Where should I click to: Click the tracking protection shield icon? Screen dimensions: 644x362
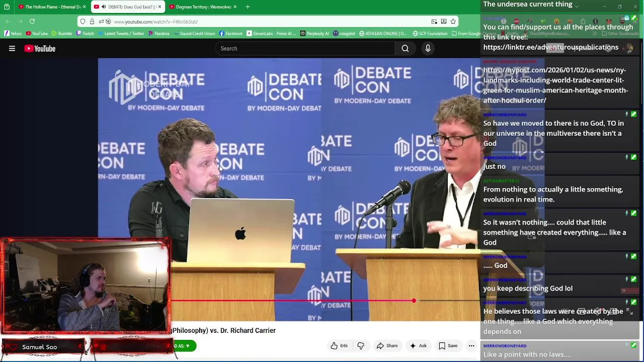(84, 22)
